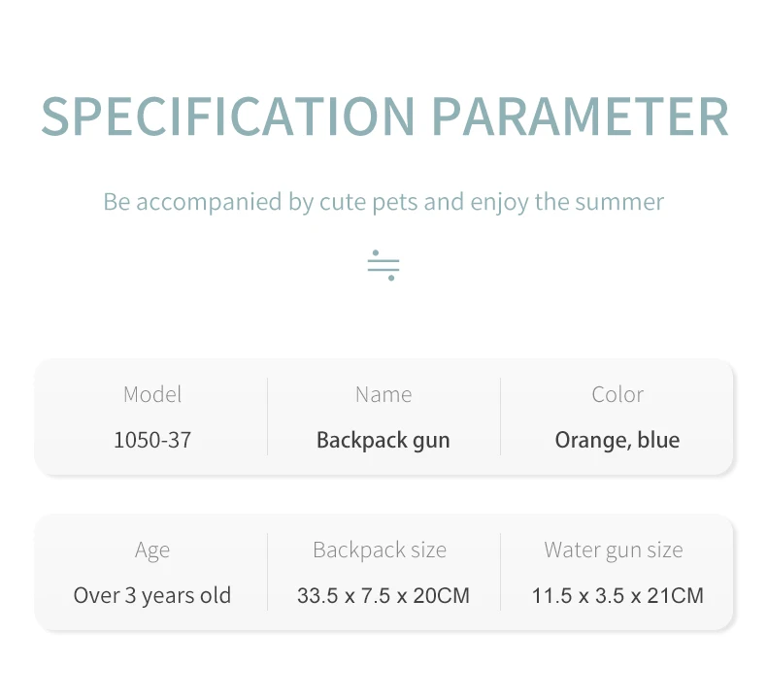The height and width of the screenshot is (700, 767).
Task: Click the 33.5 x 7.5 x 20CM dimensions
Action: click(383, 596)
